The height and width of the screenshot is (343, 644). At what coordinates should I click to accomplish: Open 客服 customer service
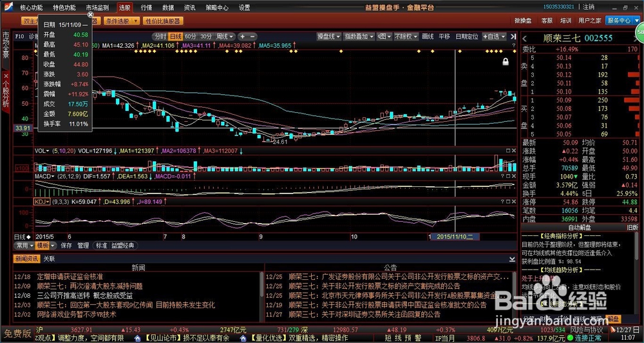[547, 21]
